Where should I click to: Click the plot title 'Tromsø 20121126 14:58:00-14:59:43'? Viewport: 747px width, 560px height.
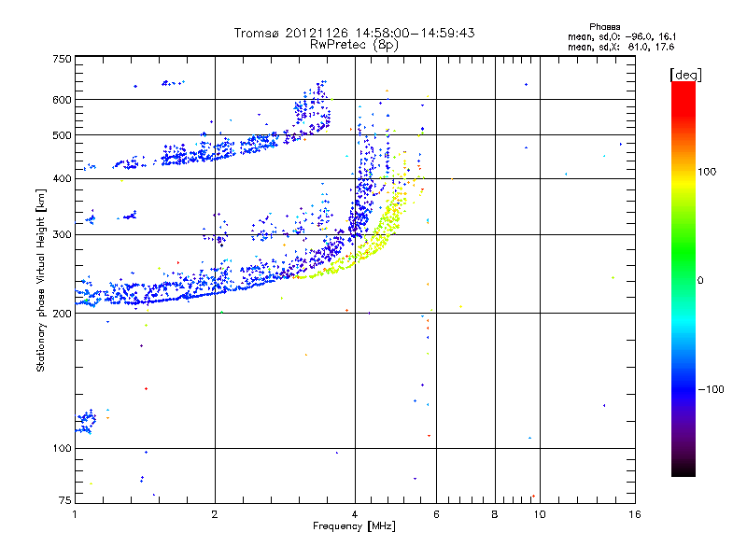click(x=354, y=33)
